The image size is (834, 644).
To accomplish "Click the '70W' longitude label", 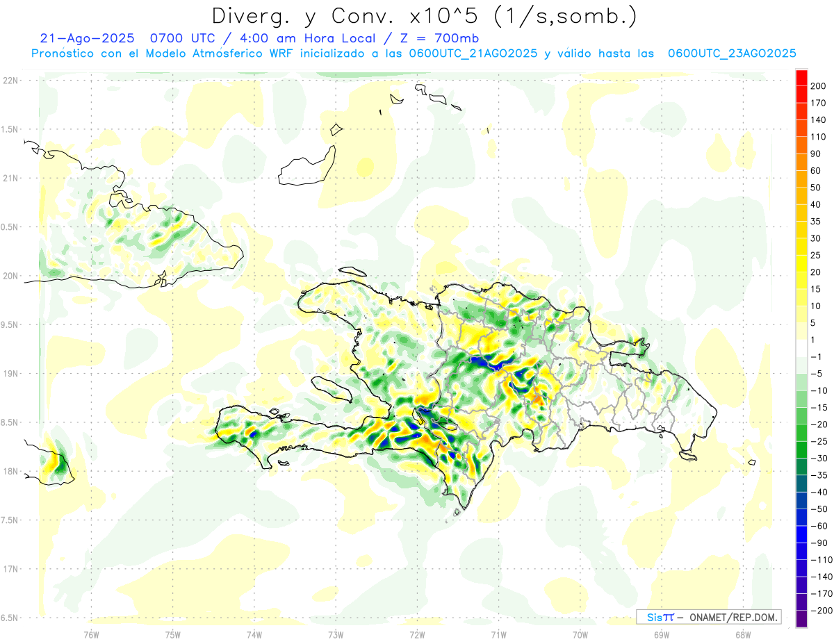I will click(580, 634).
